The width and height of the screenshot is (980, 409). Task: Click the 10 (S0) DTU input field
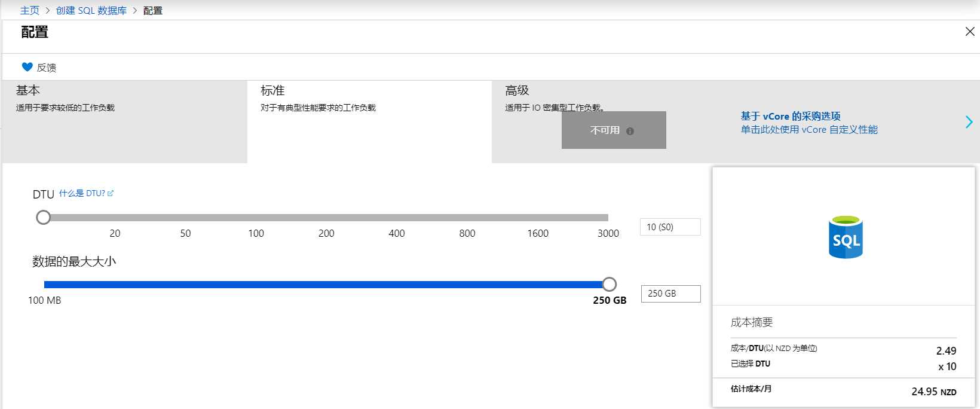coord(670,227)
